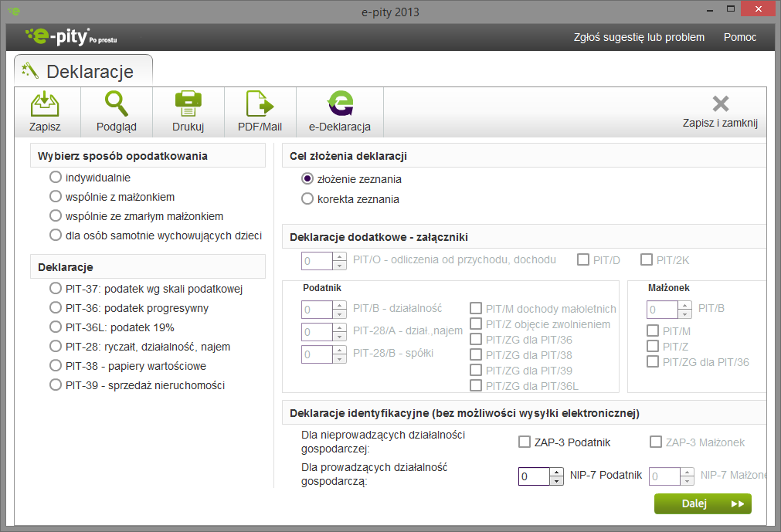Check Podatnik PIT/ZG dla PIT/36

[x=476, y=339]
